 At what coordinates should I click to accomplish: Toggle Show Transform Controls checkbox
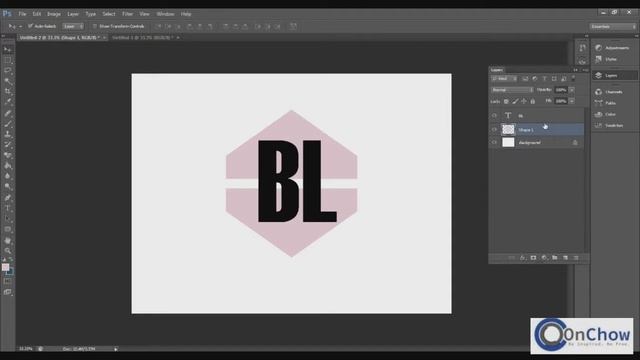click(x=95, y=26)
